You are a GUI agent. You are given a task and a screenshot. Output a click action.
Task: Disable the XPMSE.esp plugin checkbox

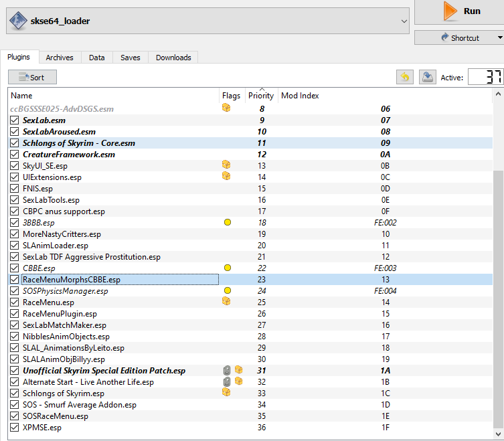pos(15,427)
